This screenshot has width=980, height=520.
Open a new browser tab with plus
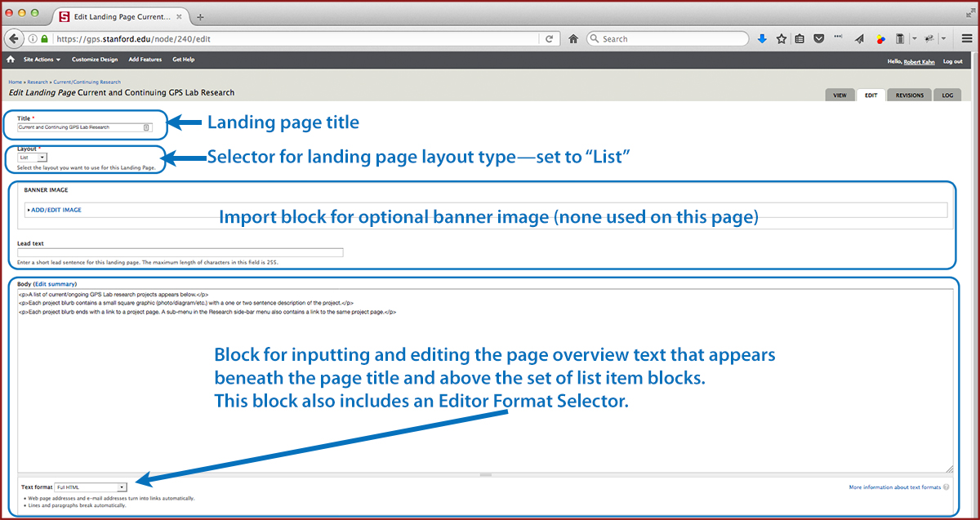(201, 16)
